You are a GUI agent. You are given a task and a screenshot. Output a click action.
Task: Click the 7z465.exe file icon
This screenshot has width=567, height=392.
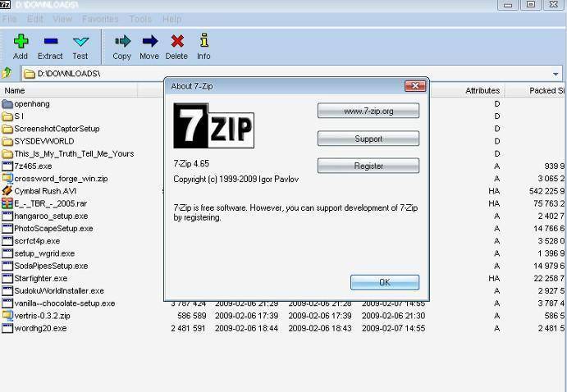(x=7, y=166)
